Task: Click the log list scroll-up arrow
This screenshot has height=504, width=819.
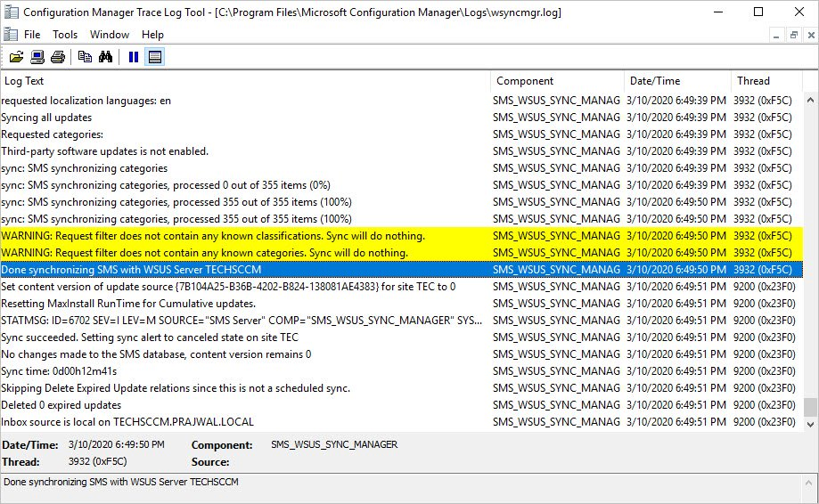Action: [810, 100]
